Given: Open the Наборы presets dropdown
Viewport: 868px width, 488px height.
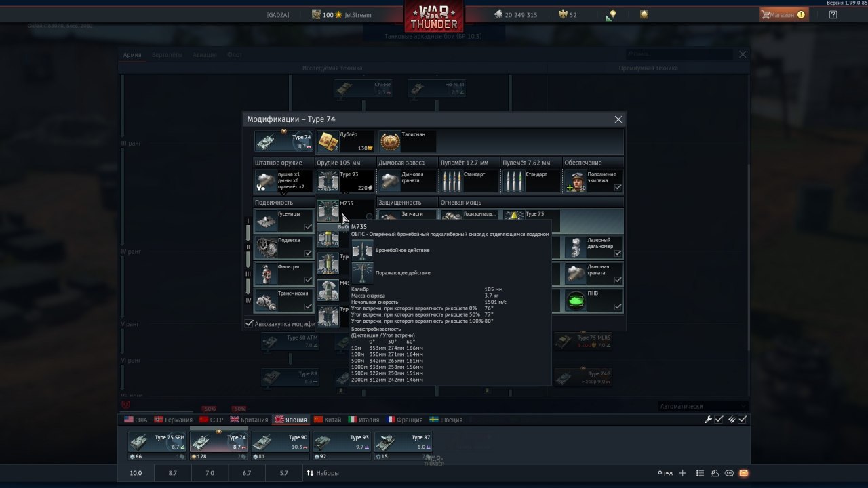Looking at the screenshot, I should (x=323, y=473).
